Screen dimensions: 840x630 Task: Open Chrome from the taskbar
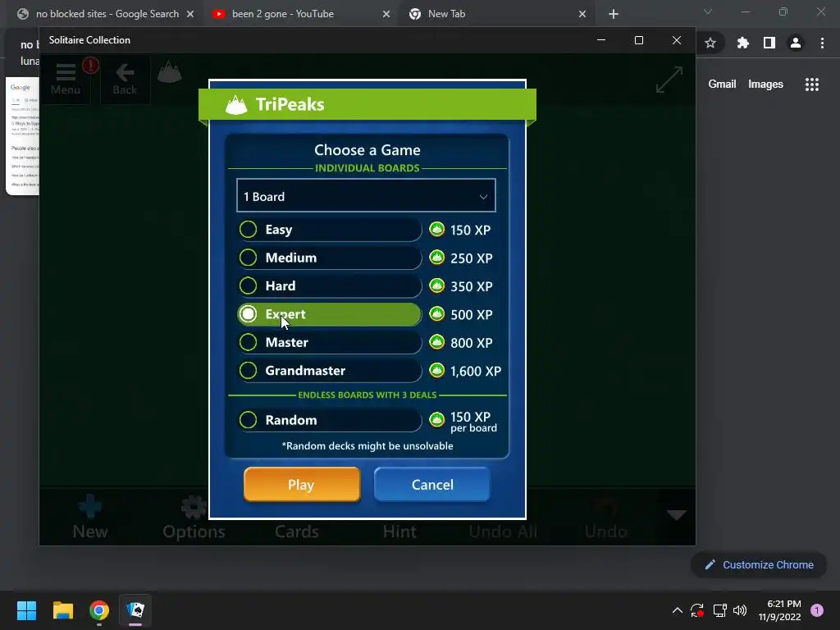tap(99, 610)
